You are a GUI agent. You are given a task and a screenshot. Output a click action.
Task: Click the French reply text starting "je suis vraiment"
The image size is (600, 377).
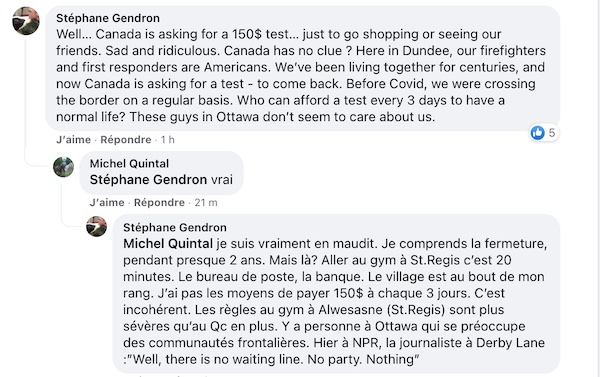pos(335,301)
